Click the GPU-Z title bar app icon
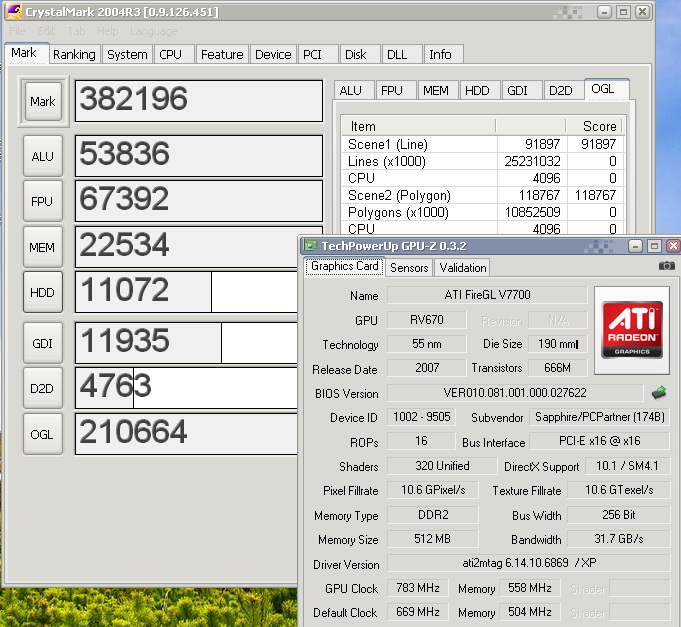Screen dimensions: 681x627 (x=310, y=245)
